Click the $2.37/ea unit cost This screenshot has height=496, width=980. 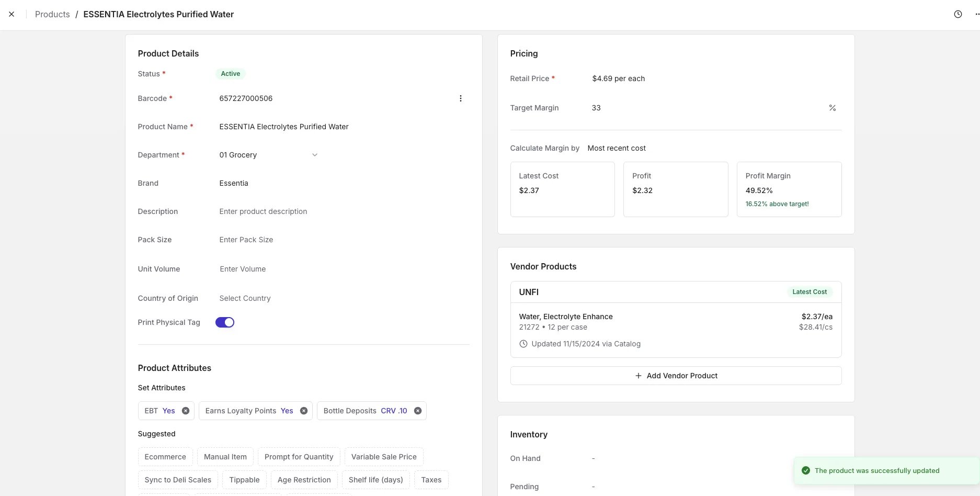817,317
